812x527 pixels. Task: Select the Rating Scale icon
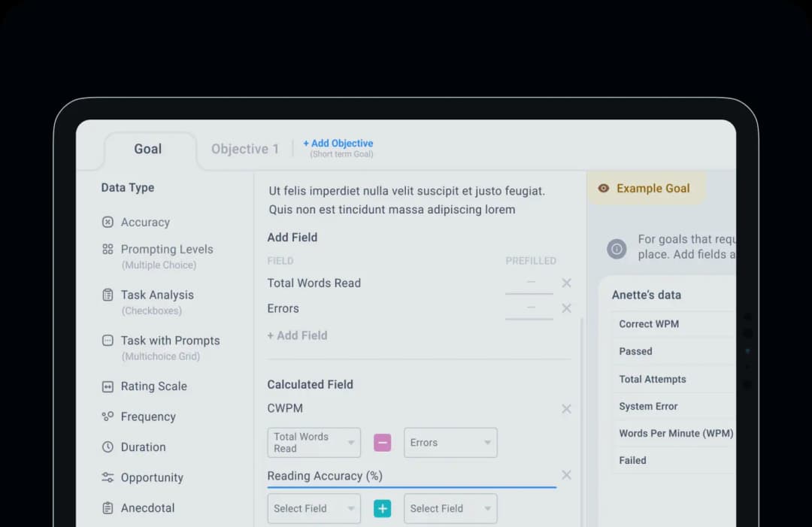click(108, 386)
